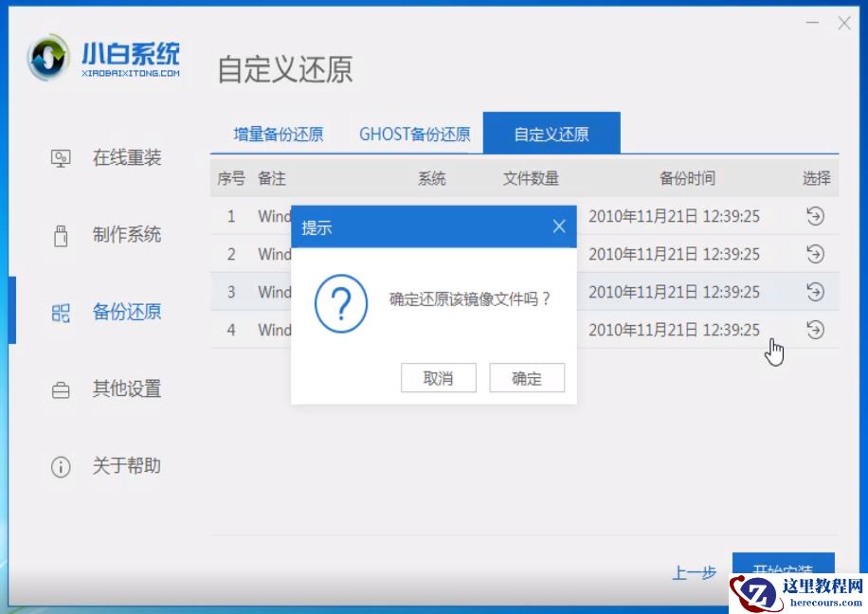Screen dimensions: 868x614
Task: Select the 自定义还原 tab
Action: pos(552,135)
